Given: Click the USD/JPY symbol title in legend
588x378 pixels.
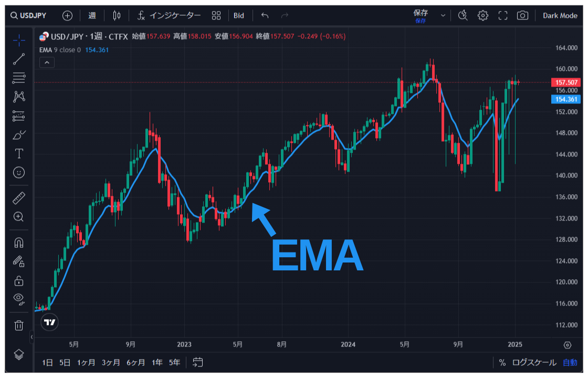Looking at the screenshot, I should click(x=89, y=36).
